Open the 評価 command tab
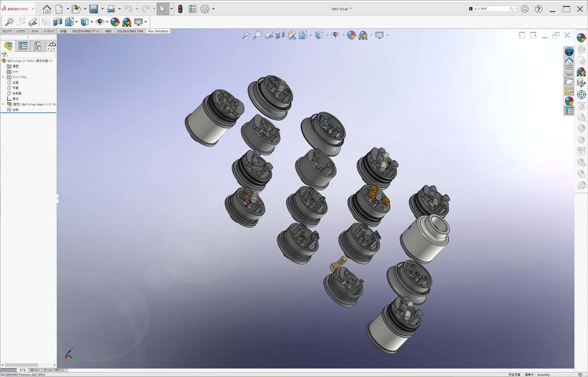 point(63,31)
